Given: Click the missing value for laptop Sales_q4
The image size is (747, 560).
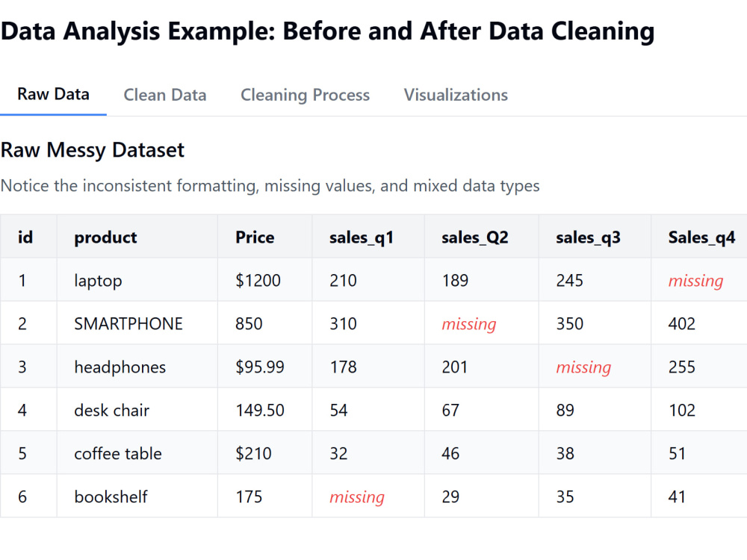Looking at the screenshot, I should (x=695, y=280).
